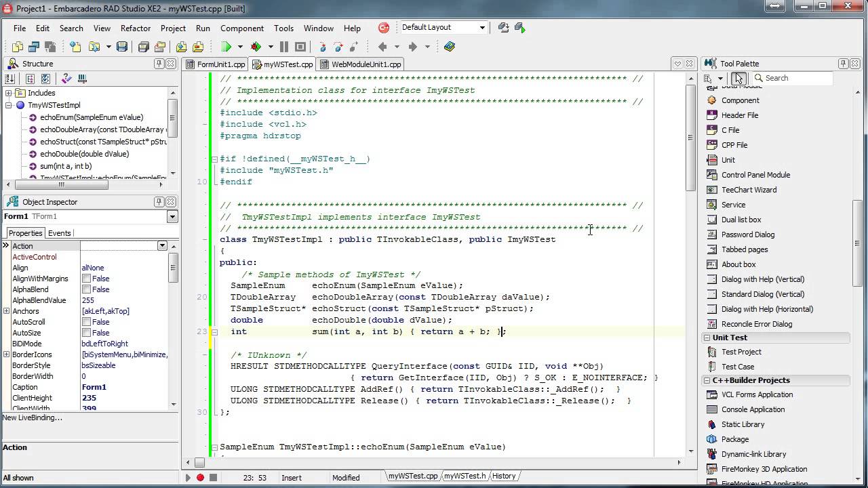
Task: Collapse the TmyWSTestImpl tree node
Action: pos(9,105)
